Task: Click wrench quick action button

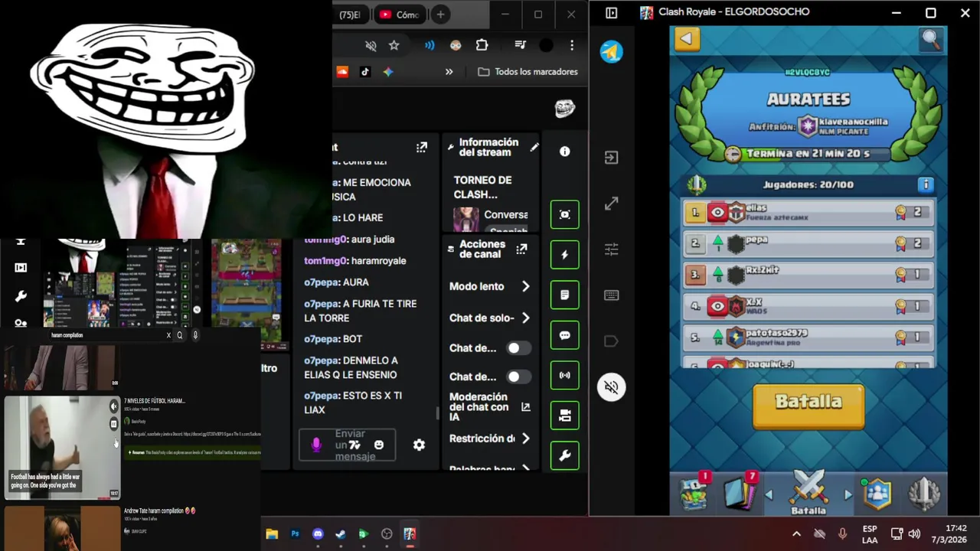Action: [564, 456]
